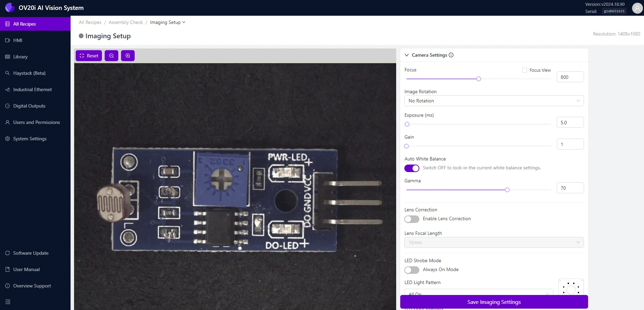Enable the Focus View checkbox
The height and width of the screenshot is (310, 644).
525,70
